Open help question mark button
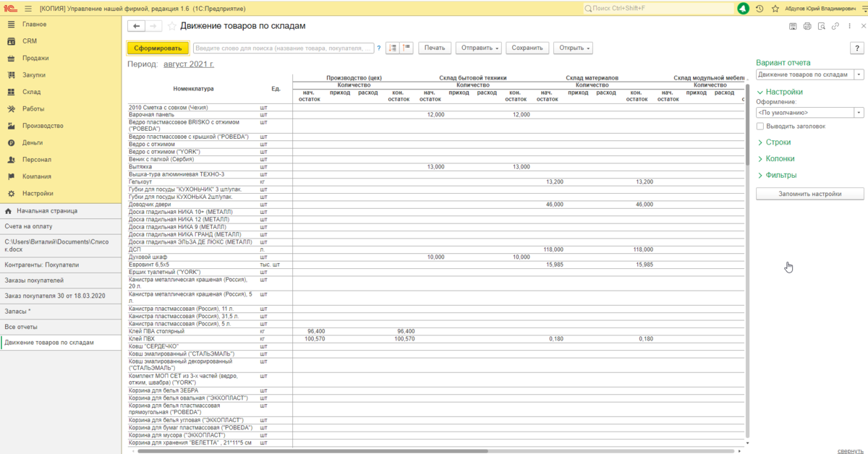868x454 pixels. tap(856, 48)
